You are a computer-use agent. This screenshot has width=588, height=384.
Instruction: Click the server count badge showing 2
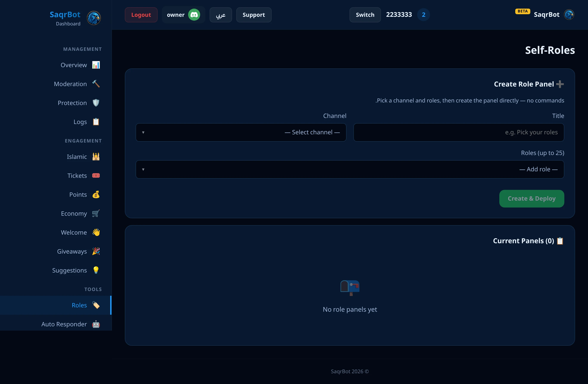pos(423,15)
